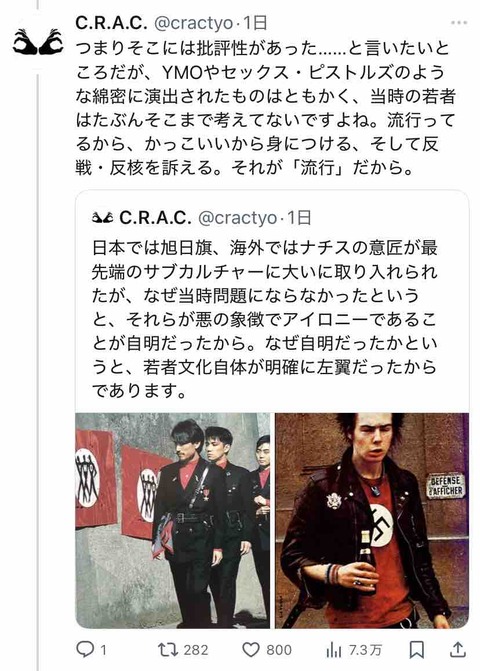Image resolution: width=480 pixels, height=671 pixels.
Task: View analytics via the bar chart icon
Action: point(334,650)
